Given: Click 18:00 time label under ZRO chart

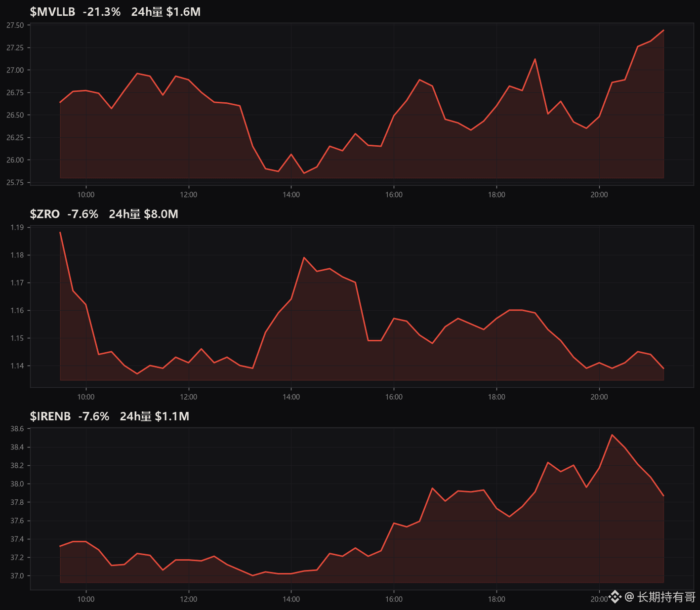Looking at the screenshot, I should click(x=496, y=397).
